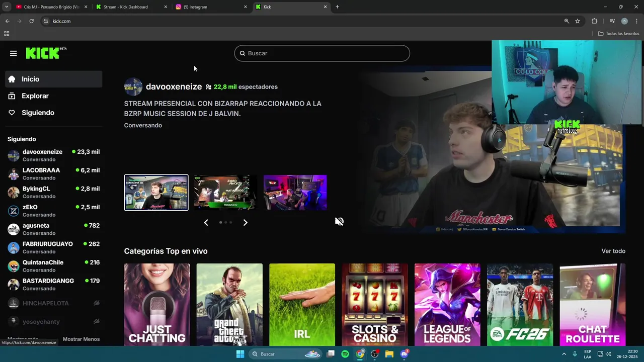This screenshot has width=644, height=362.
Task: Open media control icon in Chrome toolbar
Action: click(612, 21)
